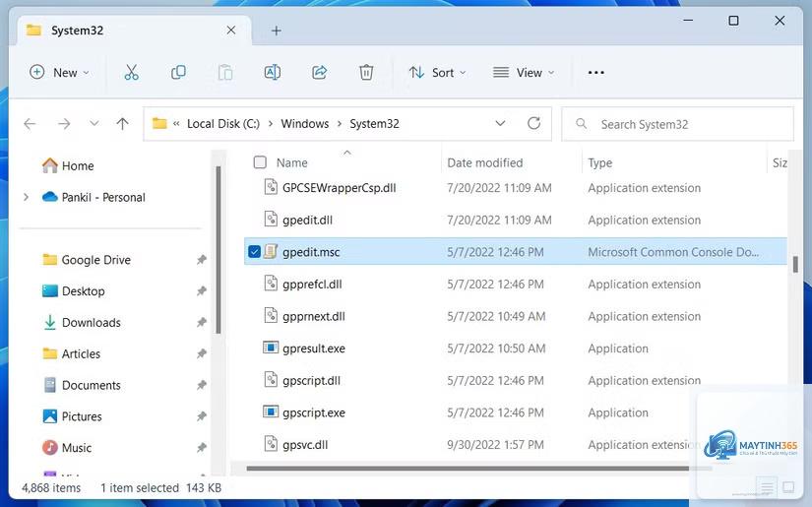Select the System32 tab
Image resolution: width=812 pixels, height=507 pixels.
pyautogui.click(x=135, y=31)
